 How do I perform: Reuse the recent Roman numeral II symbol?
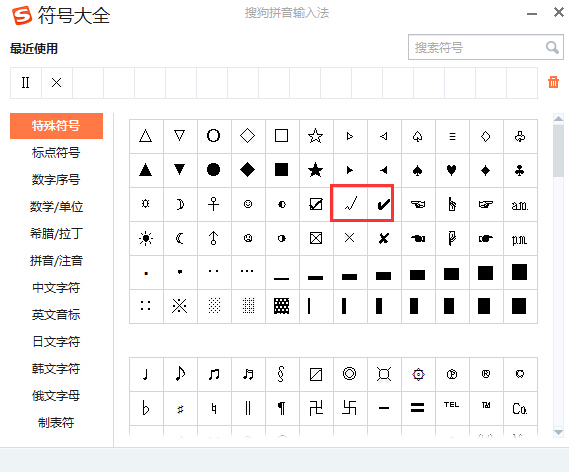(x=25, y=83)
